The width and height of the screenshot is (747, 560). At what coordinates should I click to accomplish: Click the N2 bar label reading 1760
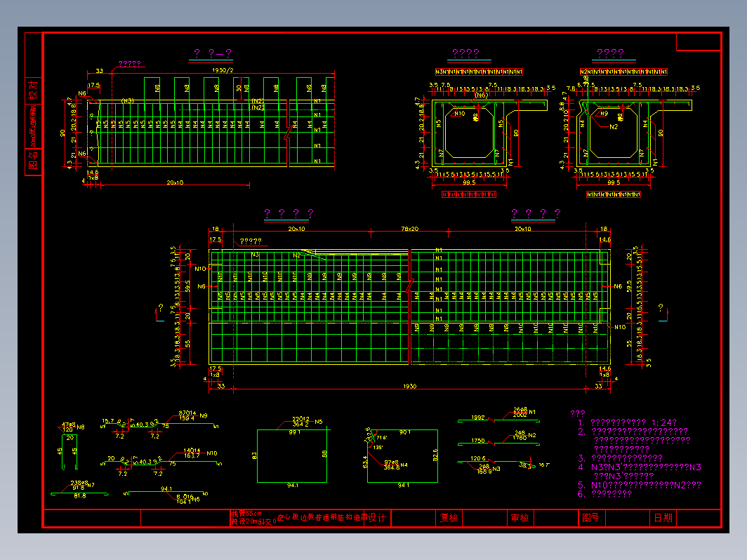coord(520,438)
